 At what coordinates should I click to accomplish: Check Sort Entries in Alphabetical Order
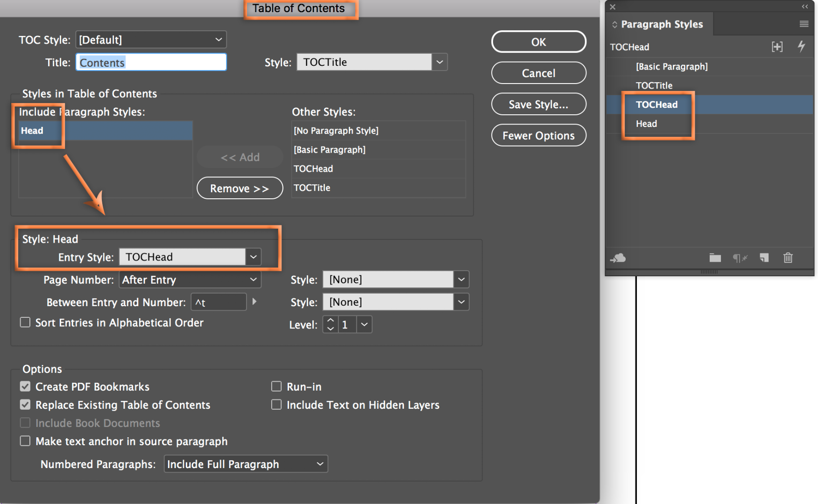tap(25, 322)
